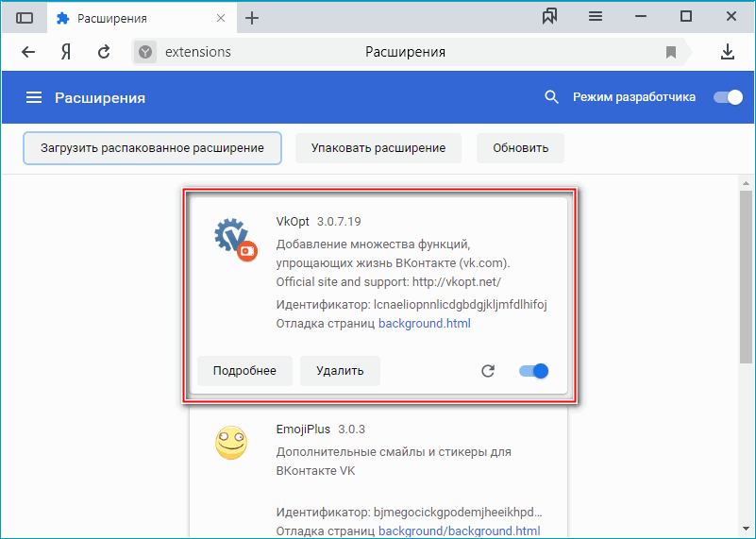Click Загрузить распакованное расширение button

(152, 148)
